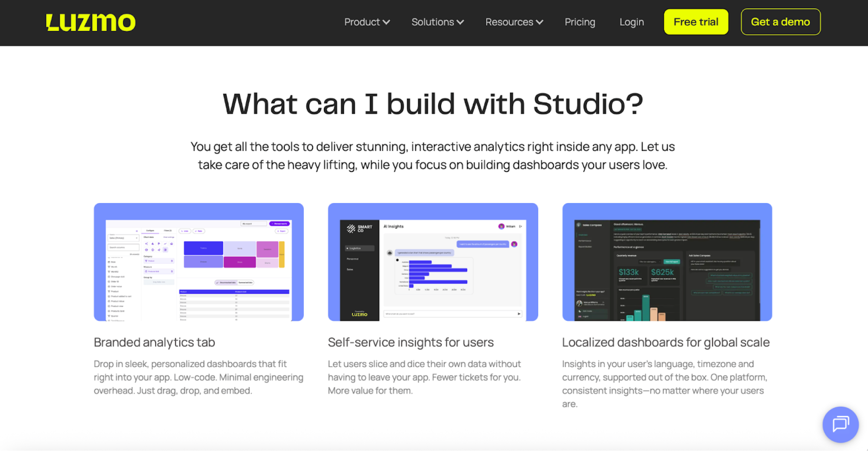Click the Free trial button
This screenshot has height=451, width=868.
696,21
